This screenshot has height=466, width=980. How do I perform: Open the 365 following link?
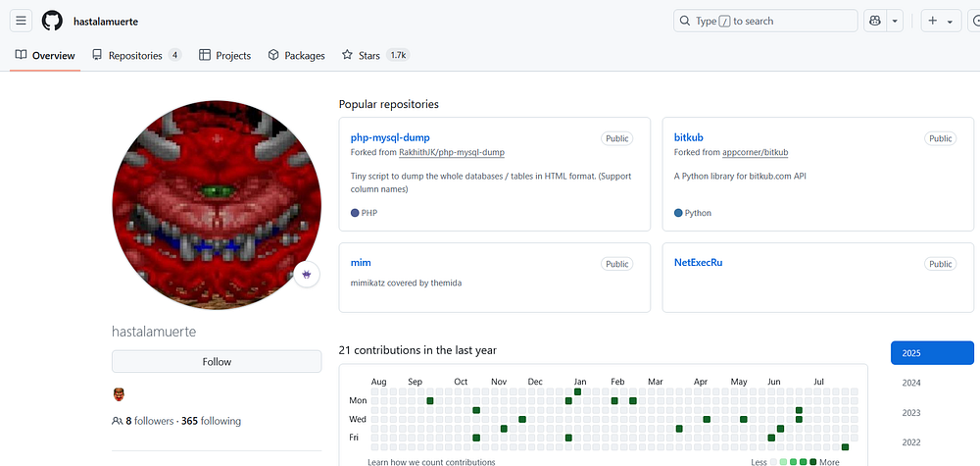[212, 421]
